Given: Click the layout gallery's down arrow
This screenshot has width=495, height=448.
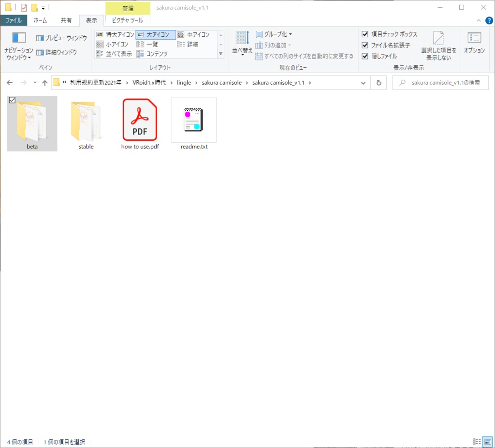Looking at the screenshot, I should (x=220, y=45).
